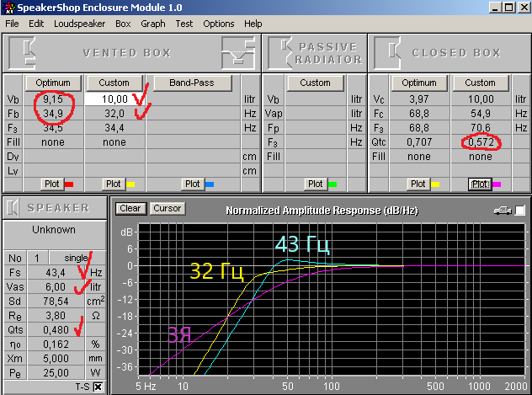Click vented Optimum Fb value 34,9
The height and width of the screenshot is (395, 532).
(x=53, y=114)
